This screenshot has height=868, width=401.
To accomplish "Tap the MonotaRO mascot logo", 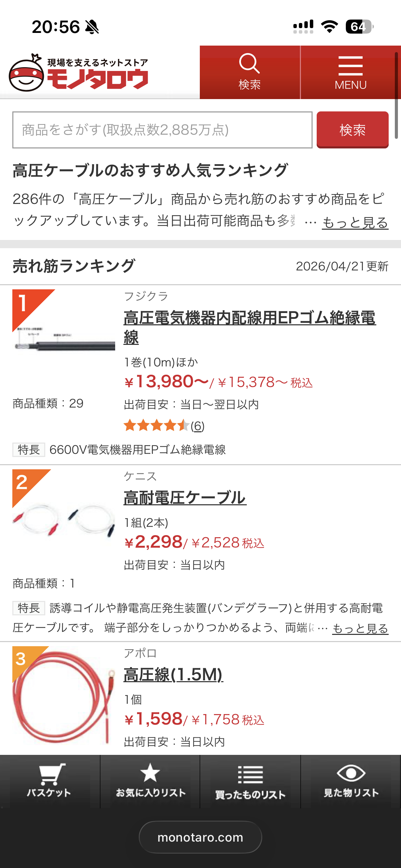I will pyautogui.click(x=27, y=74).
